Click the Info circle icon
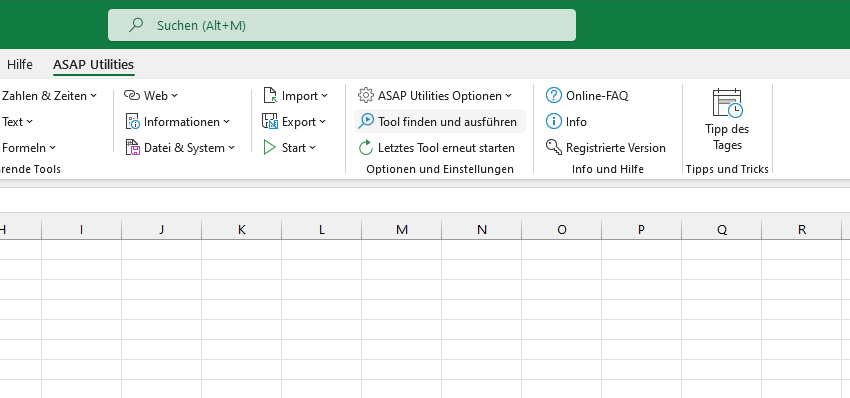Screen dimensions: 850x398 553,121
